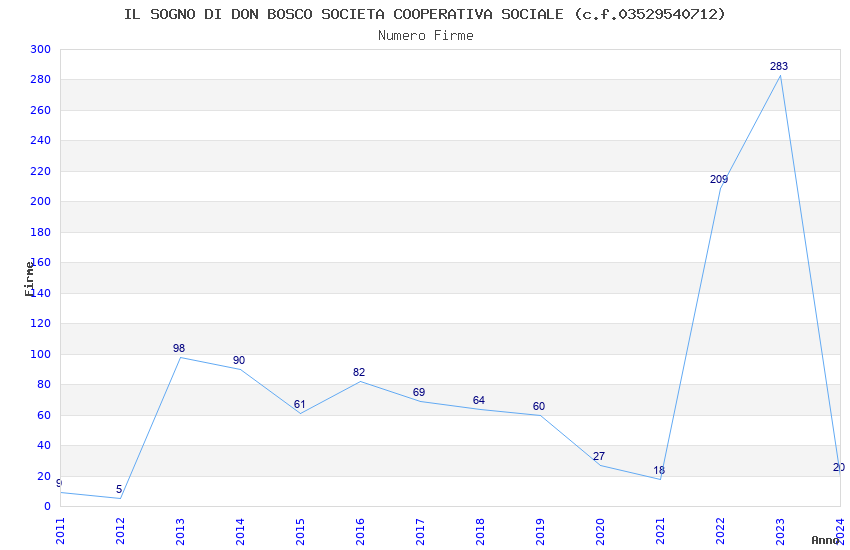Select x-axis year label 2022
This screenshot has height=550, width=850.
[720, 531]
